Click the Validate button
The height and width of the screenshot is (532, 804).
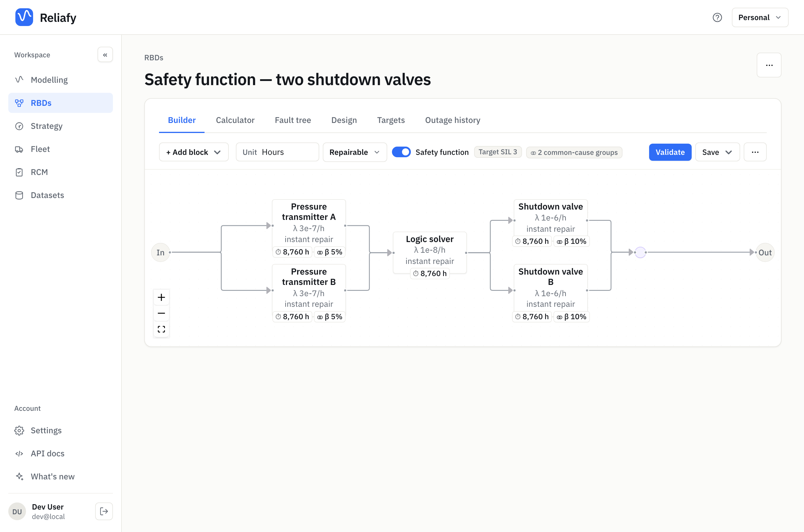[670, 152]
